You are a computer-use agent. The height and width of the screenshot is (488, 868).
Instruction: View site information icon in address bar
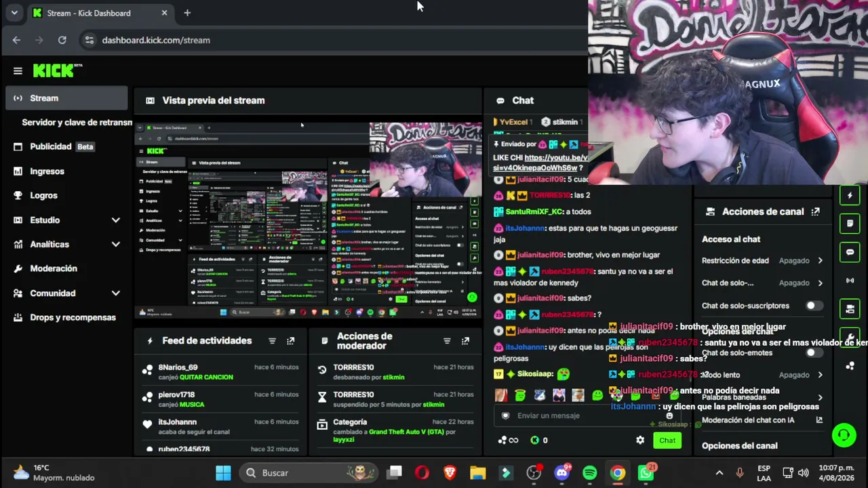point(89,40)
